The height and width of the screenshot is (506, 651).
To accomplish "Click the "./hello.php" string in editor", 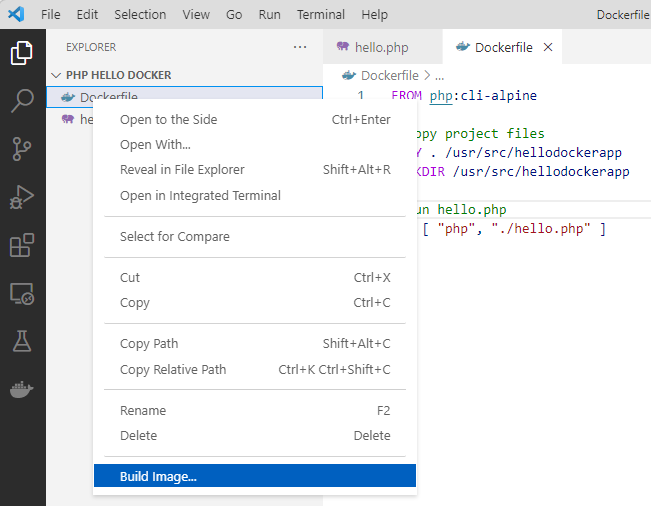I will (541, 229).
